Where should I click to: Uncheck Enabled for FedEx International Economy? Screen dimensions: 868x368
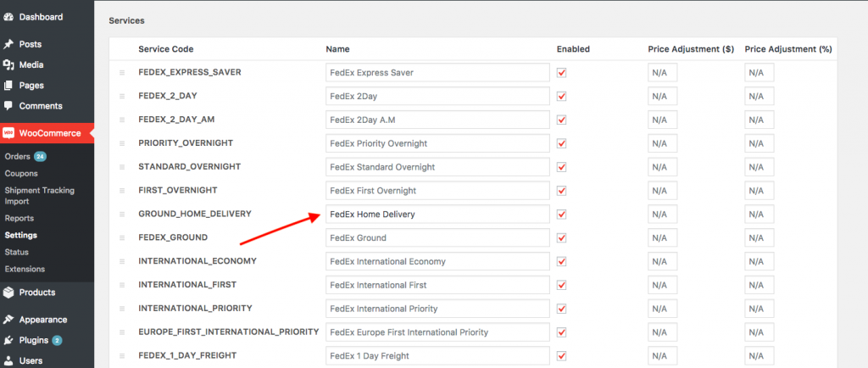(561, 261)
